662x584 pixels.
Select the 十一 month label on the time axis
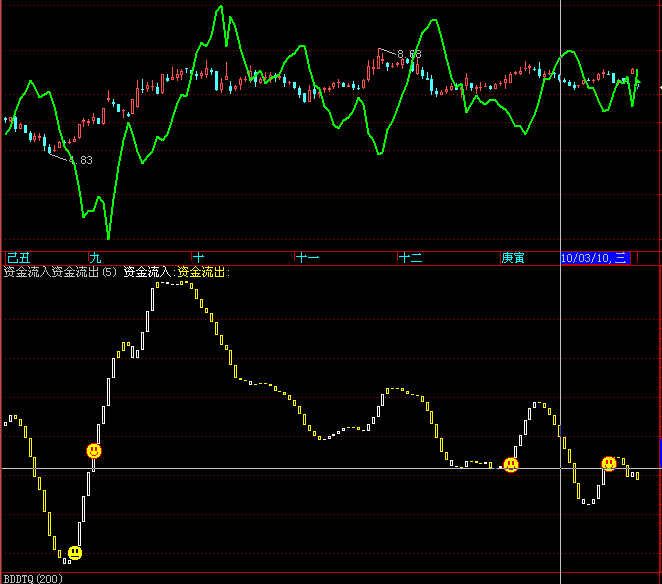(307, 258)
